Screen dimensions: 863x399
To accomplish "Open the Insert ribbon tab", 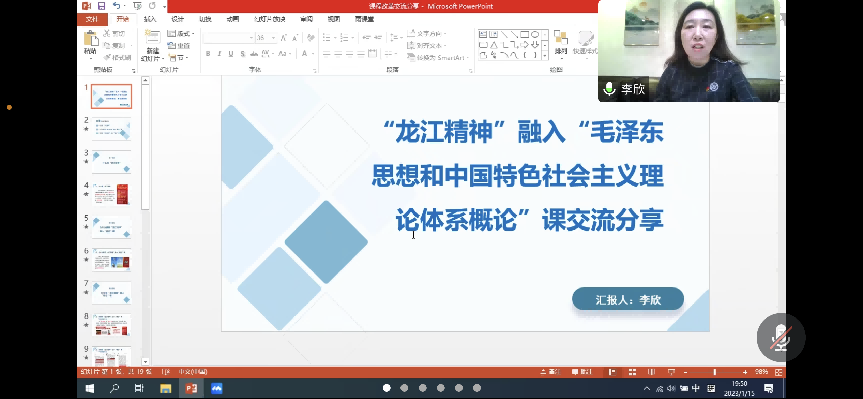I will coord(150,19).
